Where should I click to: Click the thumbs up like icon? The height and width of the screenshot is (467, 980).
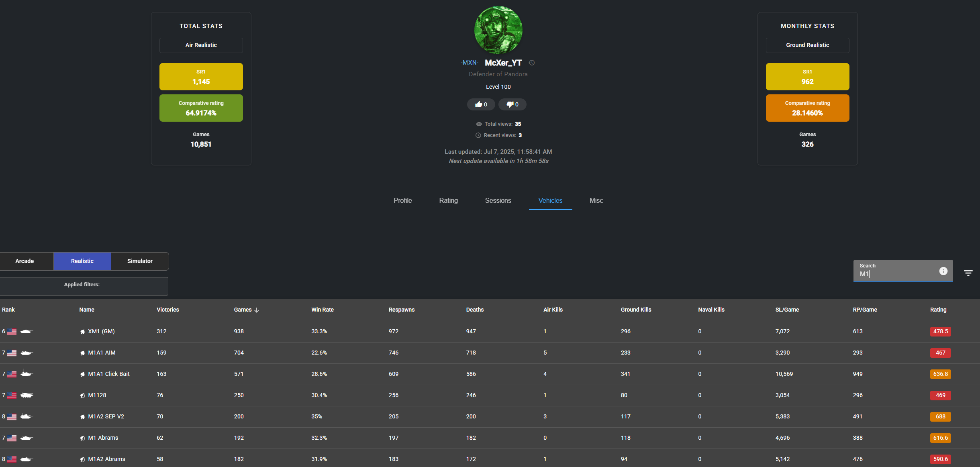click(x=478, y=104)
